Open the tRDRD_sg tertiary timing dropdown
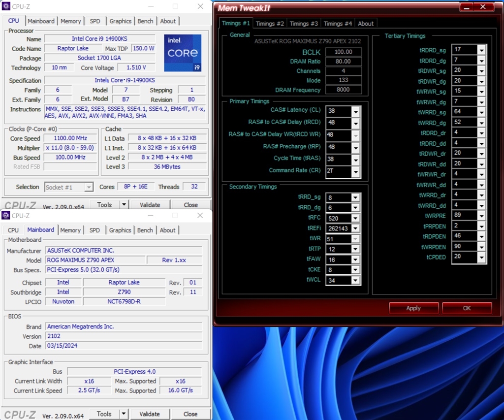The width and height of the screenshot is (504, 420). pyautogui.click(x=481, y=50)
